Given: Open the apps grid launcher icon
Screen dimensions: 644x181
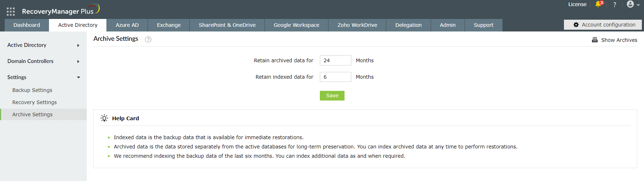Looking at the screenshot, I should (x=11, y=11).
